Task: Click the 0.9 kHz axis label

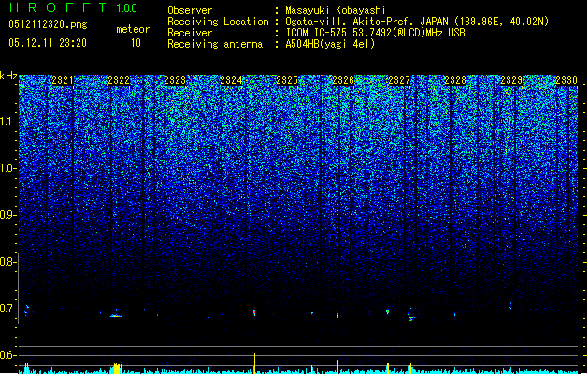Action: (7, 215)
